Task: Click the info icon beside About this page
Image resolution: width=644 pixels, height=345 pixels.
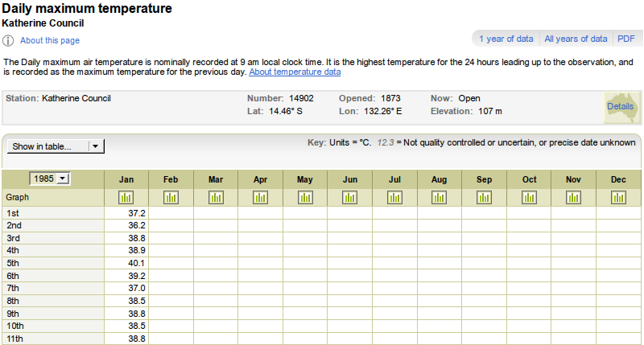Action: tap(8, 41)
